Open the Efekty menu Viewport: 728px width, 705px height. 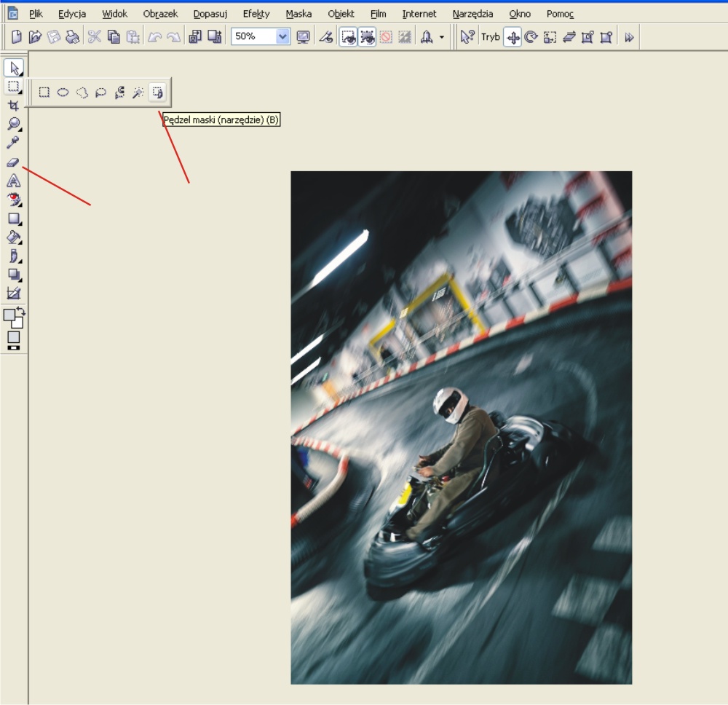coord(256,14)
